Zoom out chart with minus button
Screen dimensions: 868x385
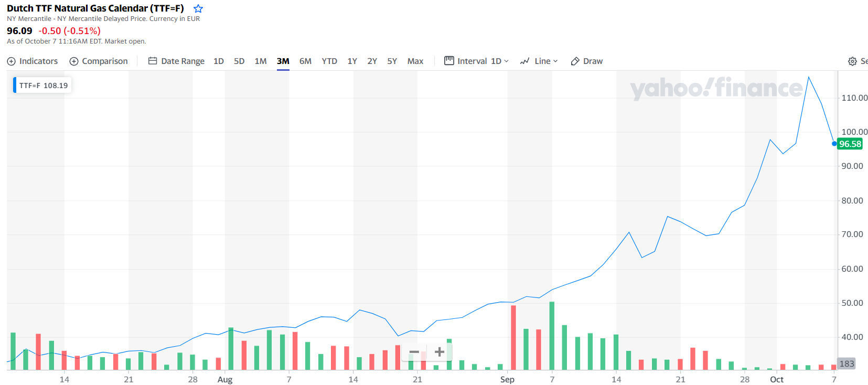tap(414, 352)
